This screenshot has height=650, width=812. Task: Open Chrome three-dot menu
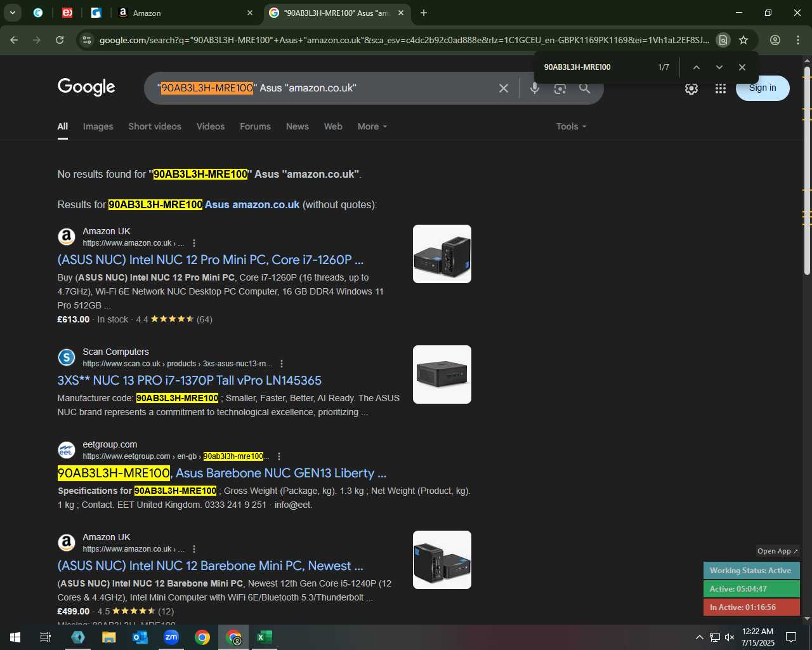coord(798,40)
